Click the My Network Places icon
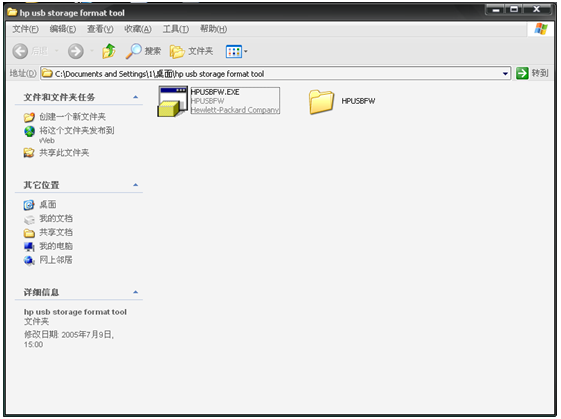This screenshot has height=419, width=561. click(29, 260)
